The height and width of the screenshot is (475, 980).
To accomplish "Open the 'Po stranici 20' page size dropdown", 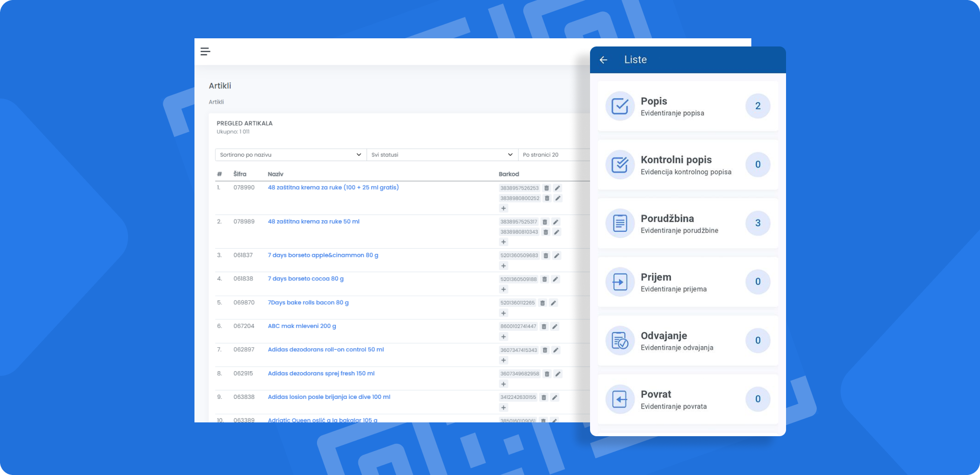I will (554, 155).
